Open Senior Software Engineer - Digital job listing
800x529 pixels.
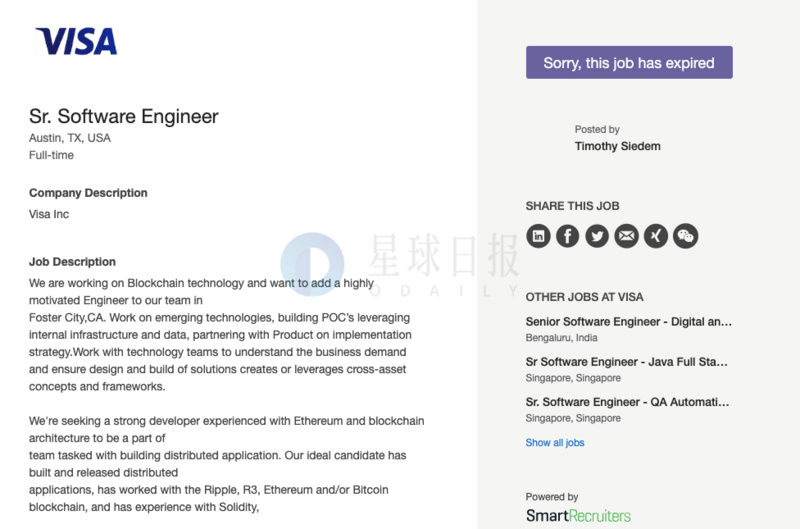[629, 321]
